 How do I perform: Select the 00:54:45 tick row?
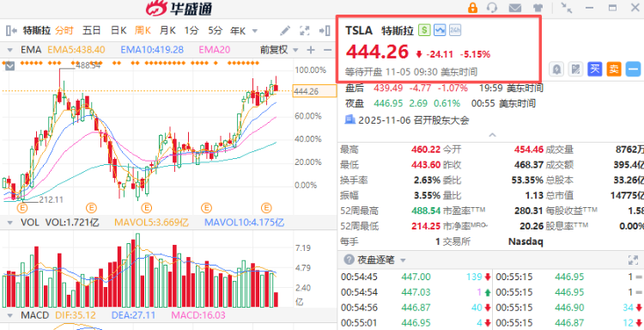416,277
